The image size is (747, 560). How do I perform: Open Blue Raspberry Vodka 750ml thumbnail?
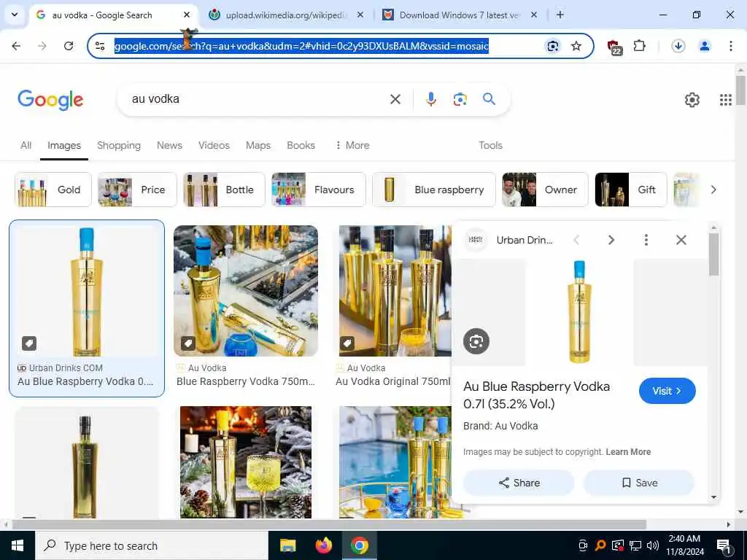click(x=246, y=291)
